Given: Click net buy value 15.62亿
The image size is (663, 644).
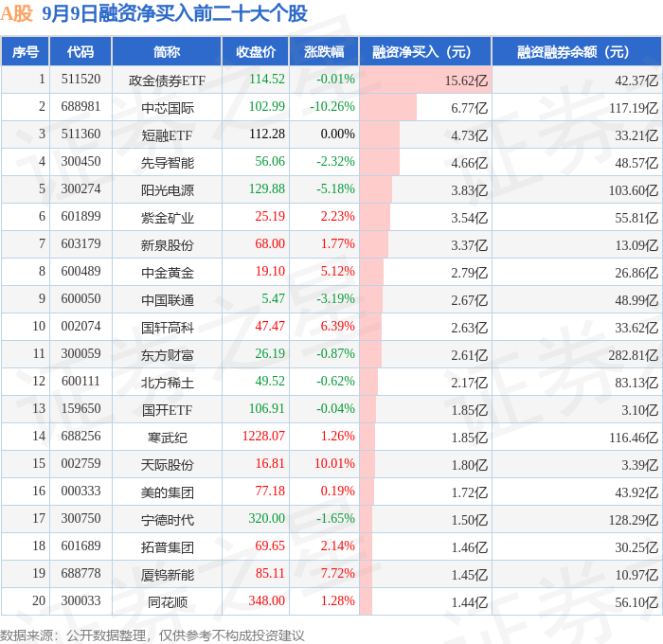Looking at the screenshot, I should (466, 80).
